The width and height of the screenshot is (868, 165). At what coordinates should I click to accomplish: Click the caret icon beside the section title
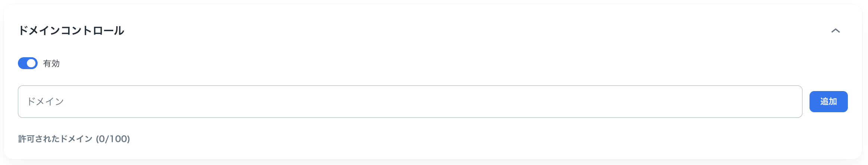835,31
